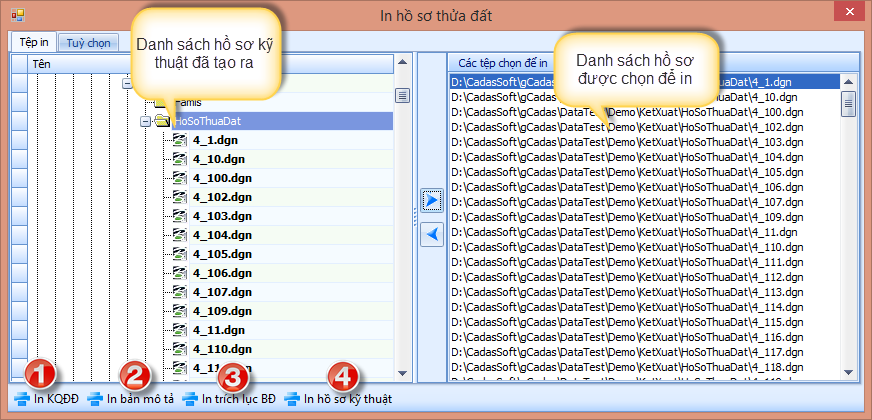The height and width of the screenshot is (420, 872).
Task: Select the row header beside 4_10.dgn
Action: [19, 159]
